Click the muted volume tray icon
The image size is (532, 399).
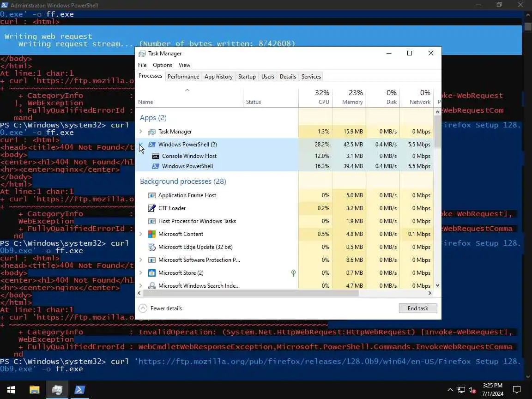[472, 390]
